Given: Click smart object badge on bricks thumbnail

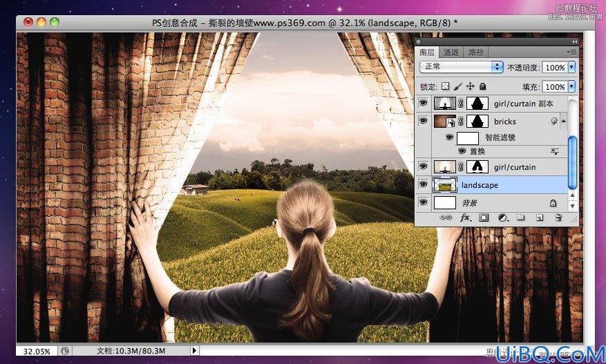Looking at the screenshot, I should [451, 124].
